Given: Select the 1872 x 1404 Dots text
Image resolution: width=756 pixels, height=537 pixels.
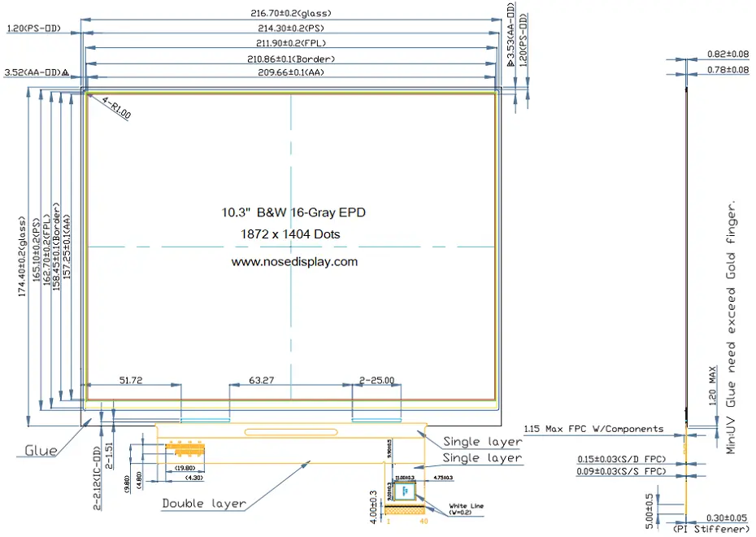Looking at the screenshot, I should 290,234.
